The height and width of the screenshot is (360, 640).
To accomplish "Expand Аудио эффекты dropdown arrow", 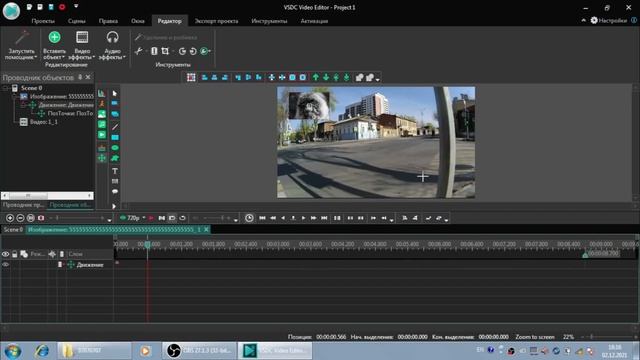I will (x=124, y=57).
